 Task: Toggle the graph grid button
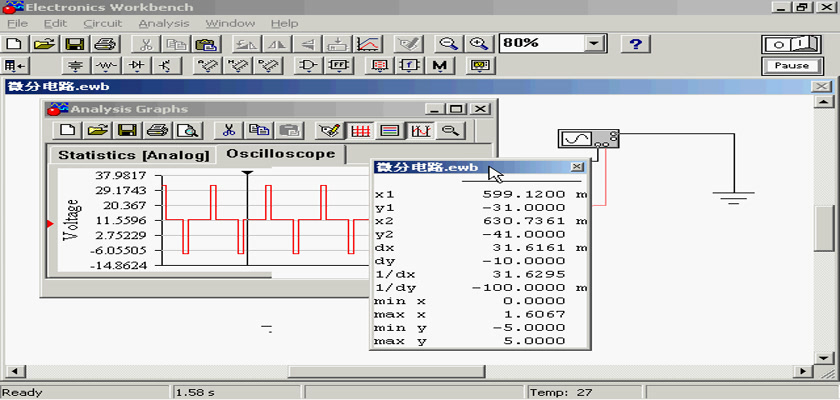[x=360, y=130]
